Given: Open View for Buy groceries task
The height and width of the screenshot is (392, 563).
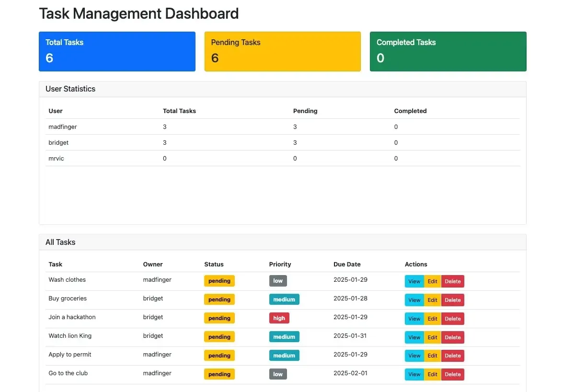Looking at the screenshot, I should click(414, 300).
